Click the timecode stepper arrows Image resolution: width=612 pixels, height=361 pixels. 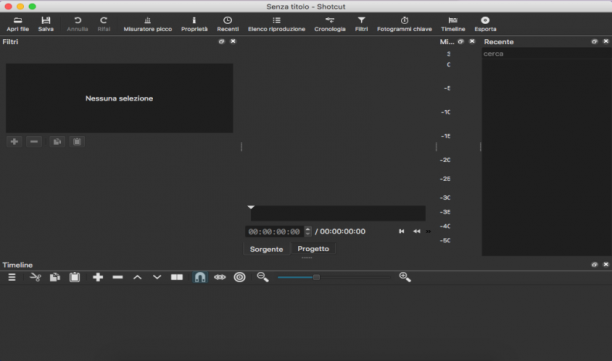point(308,232)
